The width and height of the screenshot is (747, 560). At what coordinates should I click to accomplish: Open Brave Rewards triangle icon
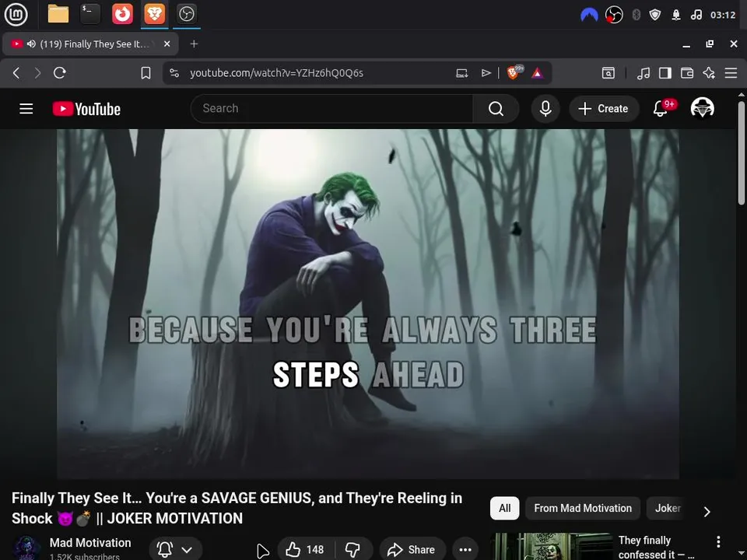pos(538,73)
